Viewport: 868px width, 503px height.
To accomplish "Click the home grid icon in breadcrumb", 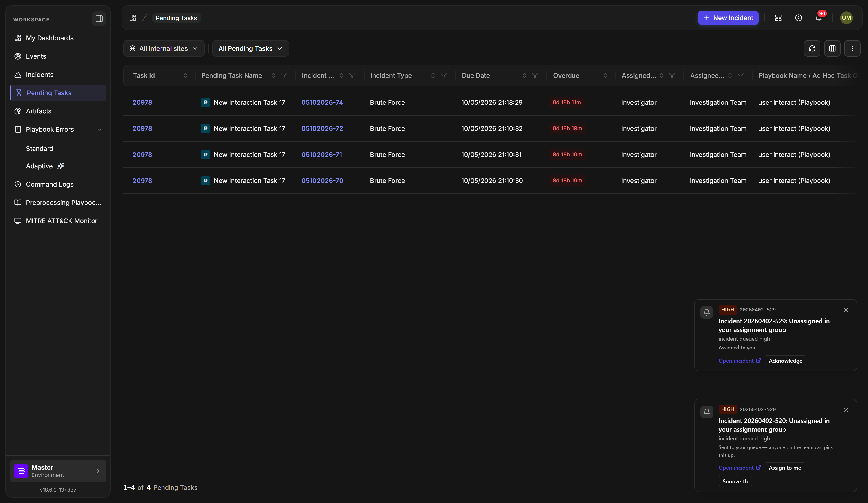I will coord(133,18).
